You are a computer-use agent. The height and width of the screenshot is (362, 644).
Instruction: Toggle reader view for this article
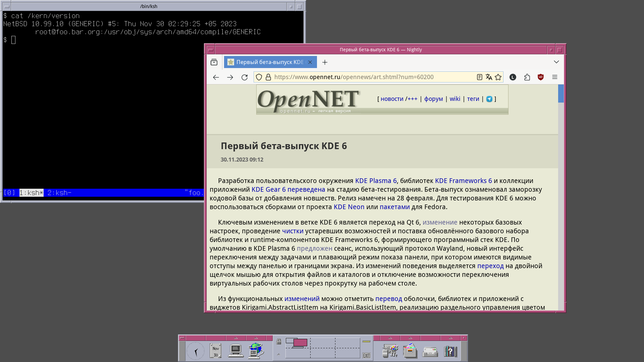pyautogui.click(x=480, y=77)
